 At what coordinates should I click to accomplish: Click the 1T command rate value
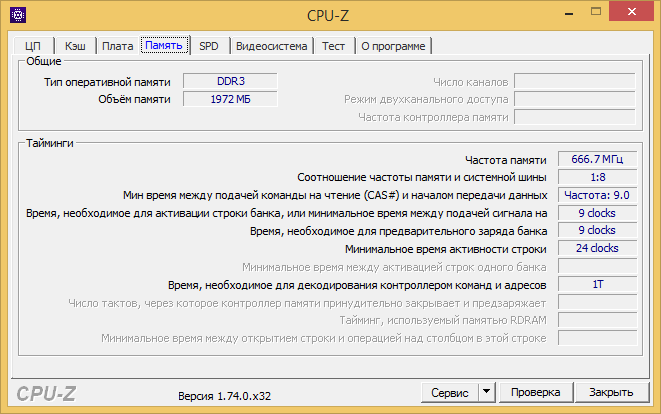597,285
